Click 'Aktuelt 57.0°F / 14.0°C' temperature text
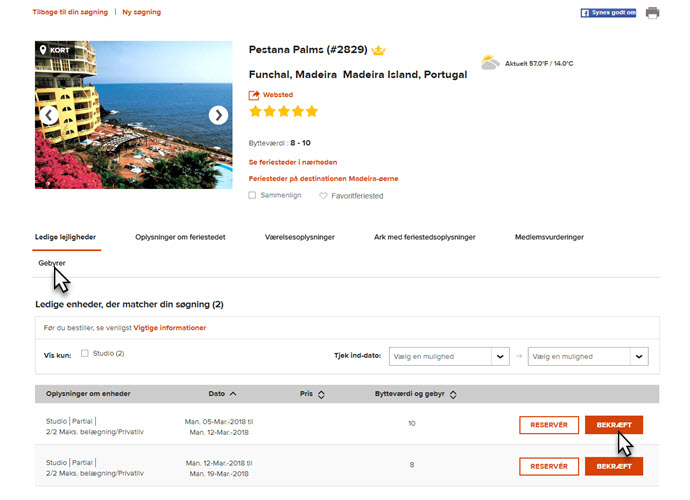 539,64
